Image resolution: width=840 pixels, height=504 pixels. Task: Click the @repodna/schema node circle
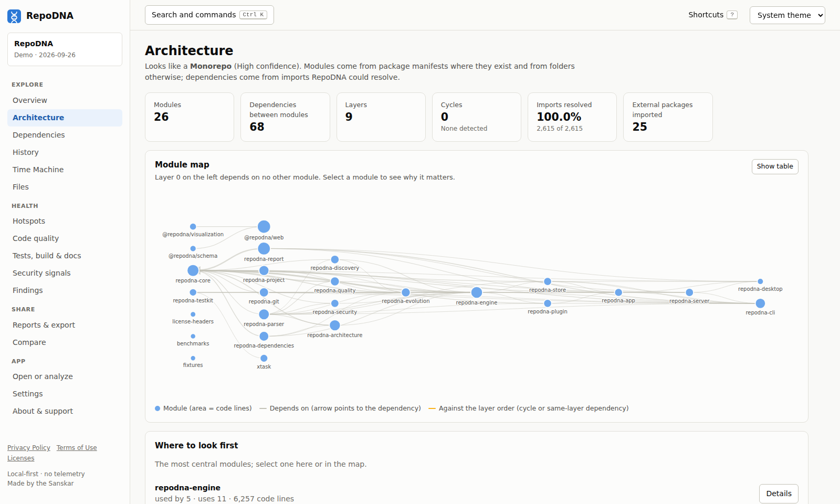coord(193,248)
